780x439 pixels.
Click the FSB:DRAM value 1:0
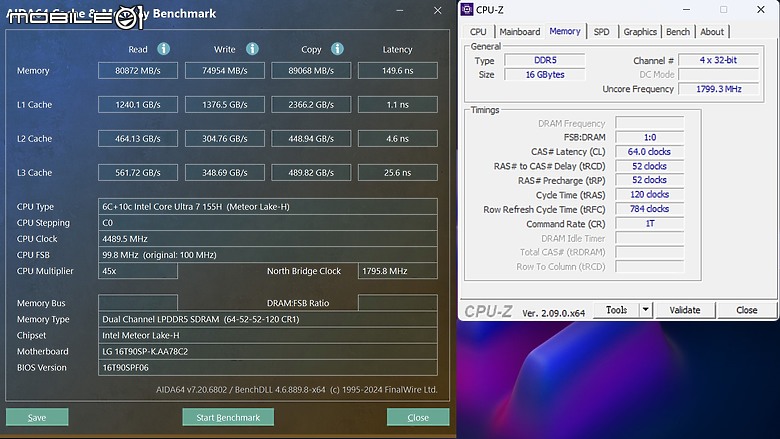coord(650,137)
